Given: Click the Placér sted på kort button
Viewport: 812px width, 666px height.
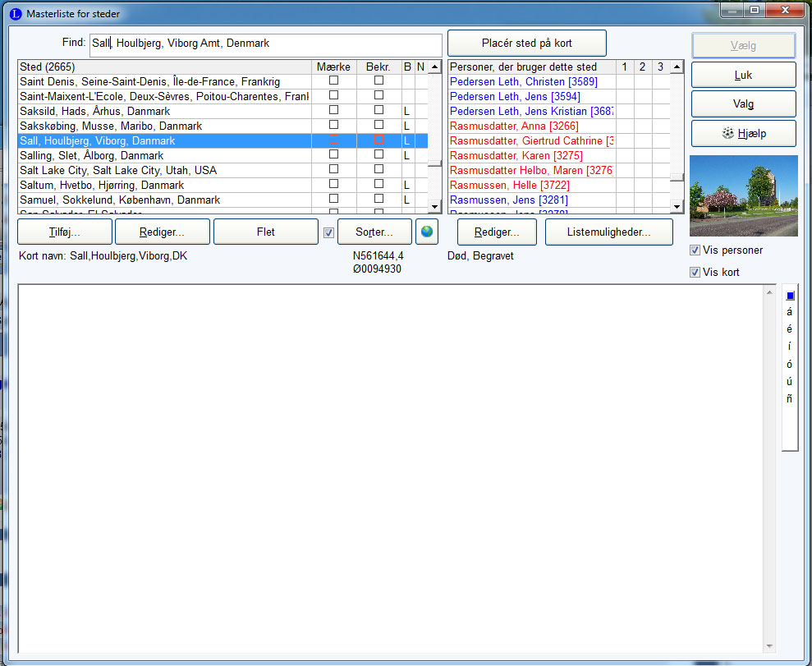Looking at the screenshot, I should coord(526,43).
